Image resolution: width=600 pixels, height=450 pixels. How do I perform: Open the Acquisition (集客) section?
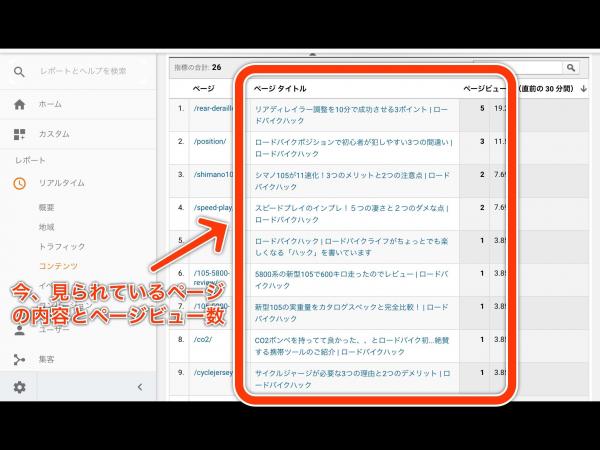click(46, 359)
